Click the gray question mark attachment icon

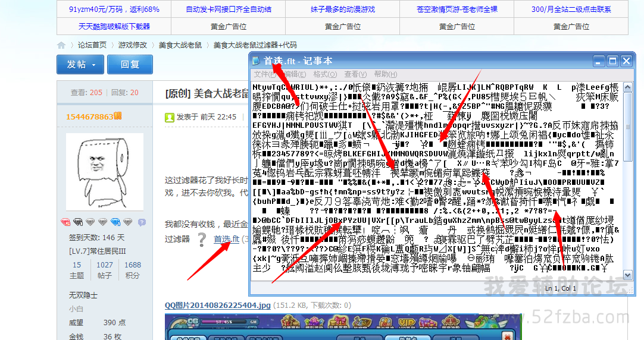(202, 240)
